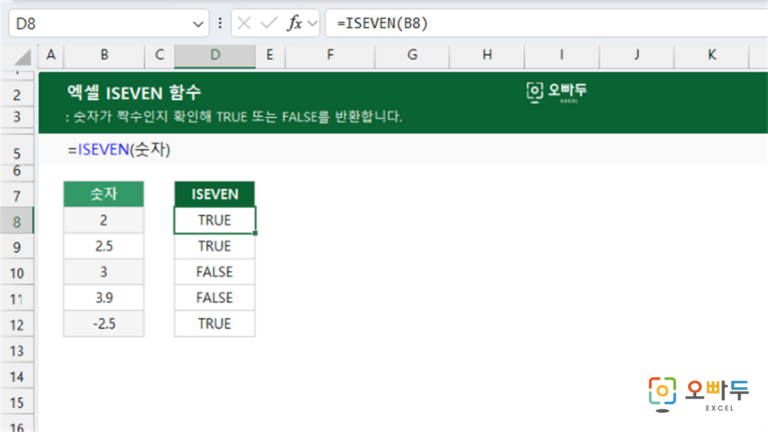Select row 2 header
The image size is (768, 432).
point(17,95)
